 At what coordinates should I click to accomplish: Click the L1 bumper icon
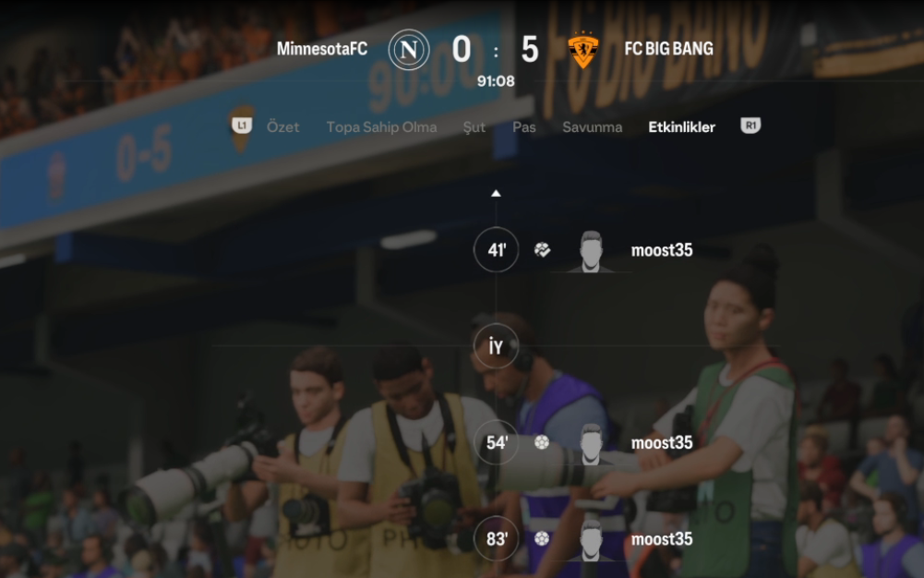242,126
